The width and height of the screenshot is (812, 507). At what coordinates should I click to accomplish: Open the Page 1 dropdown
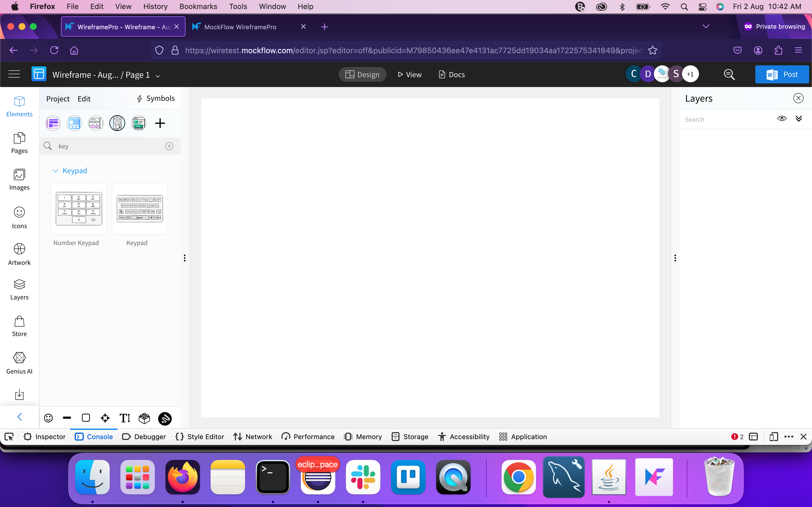(x=158, y=75)
